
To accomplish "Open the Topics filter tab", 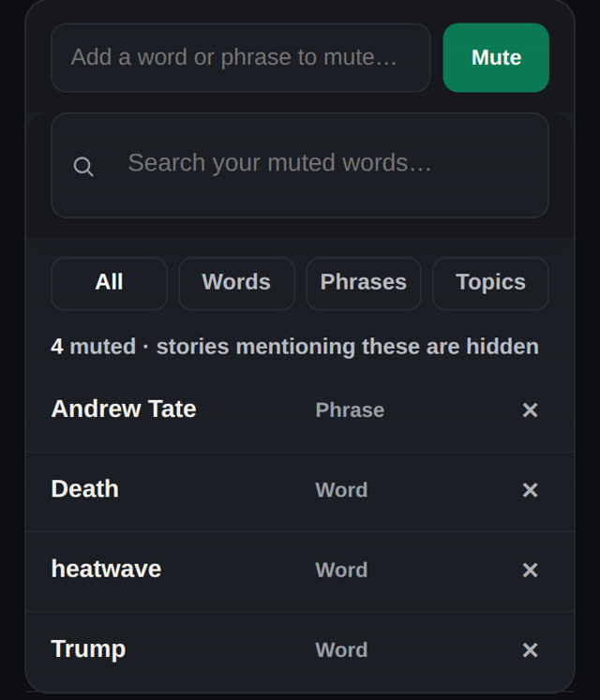I will pyautogui.click(x=490, y=283).
